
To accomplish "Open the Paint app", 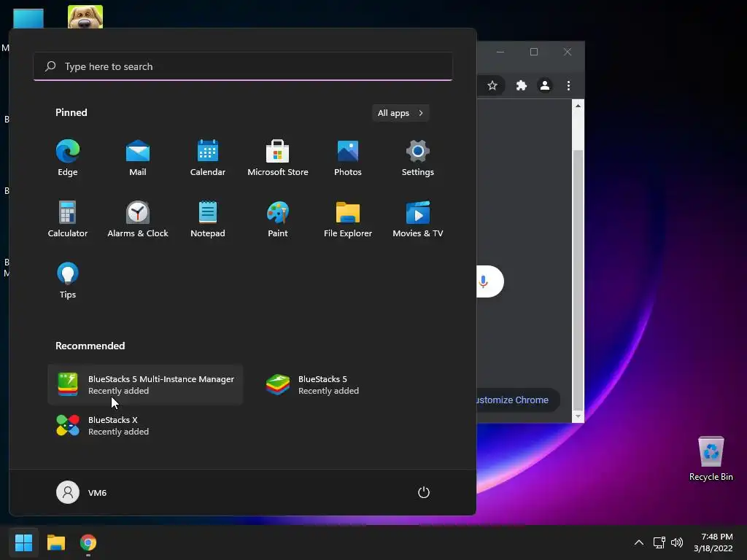I will (x=278, y=219).
